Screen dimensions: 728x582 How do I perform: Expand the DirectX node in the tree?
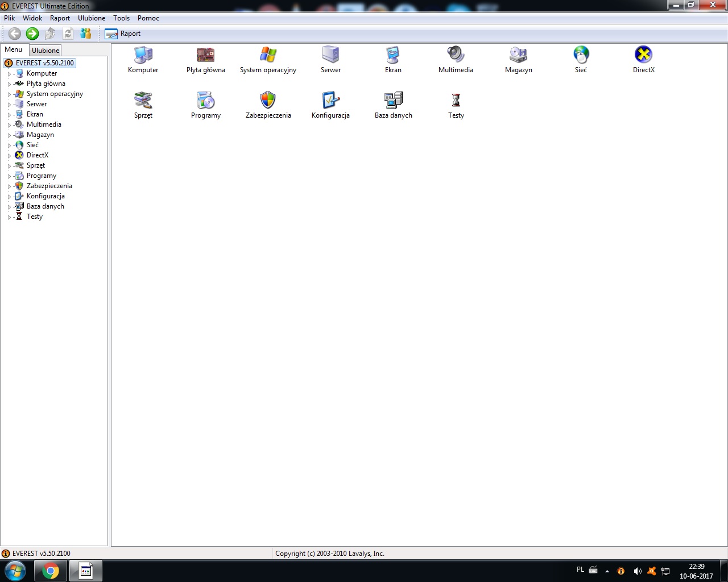click(x=9, y=156)
